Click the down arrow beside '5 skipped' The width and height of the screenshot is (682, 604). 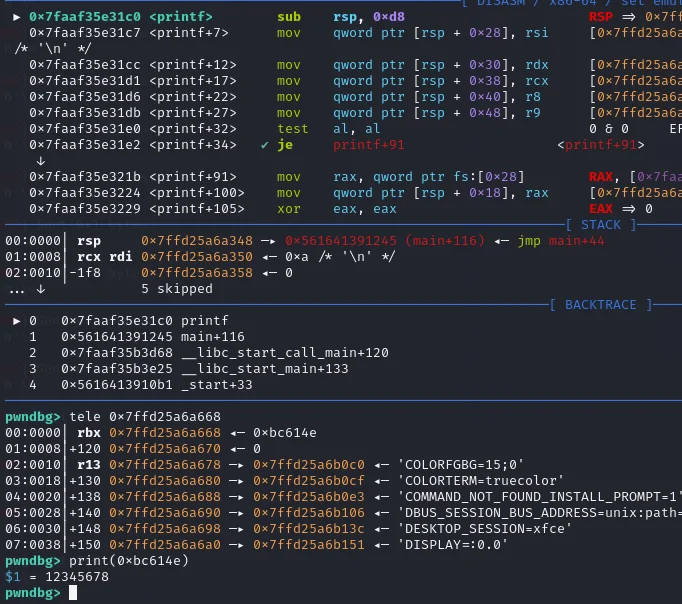point(40,289)
